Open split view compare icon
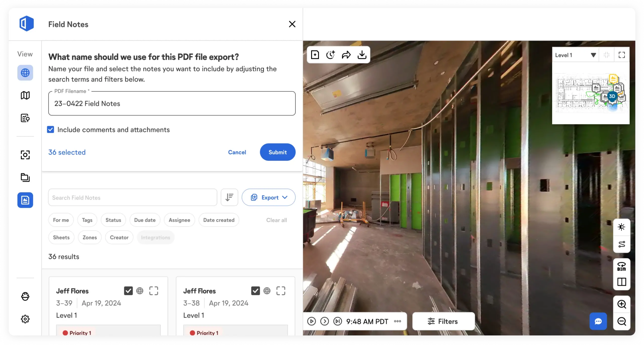Image resolution: width=644 pixels, height=345 pixels. (621, 282)
